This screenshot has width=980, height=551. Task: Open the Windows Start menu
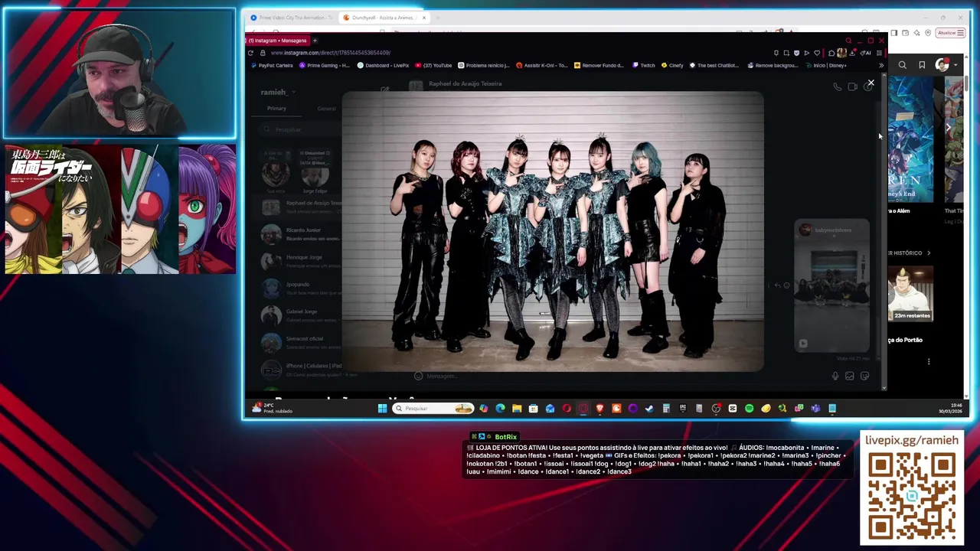coord(382,409)
